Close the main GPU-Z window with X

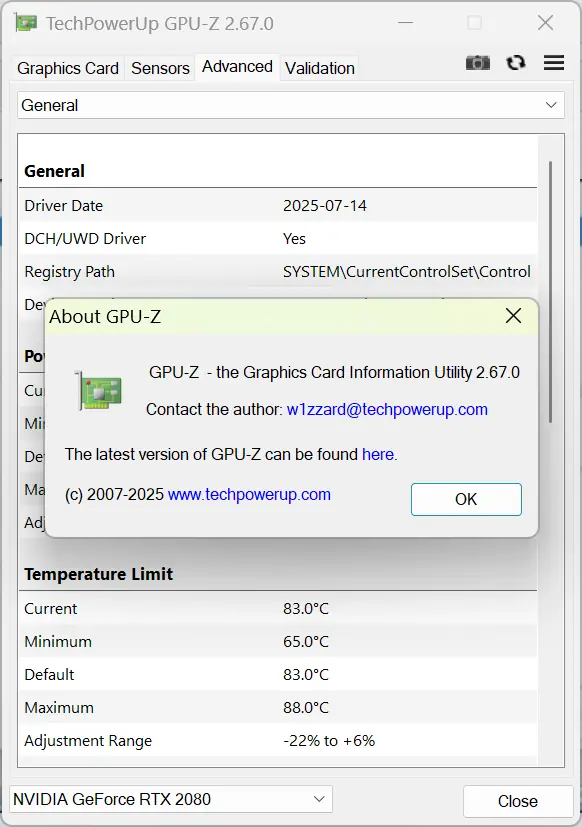[x=545, y=23]
